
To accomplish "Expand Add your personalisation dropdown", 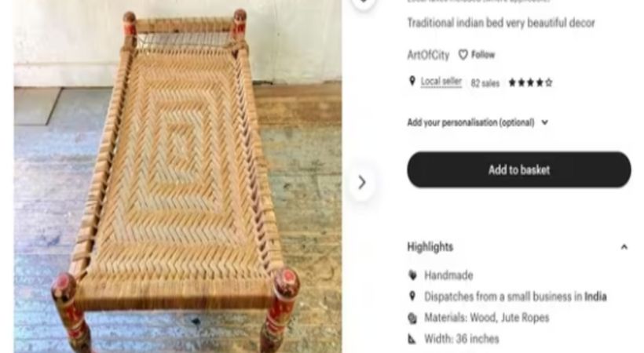I will click(x=478, y=122).
